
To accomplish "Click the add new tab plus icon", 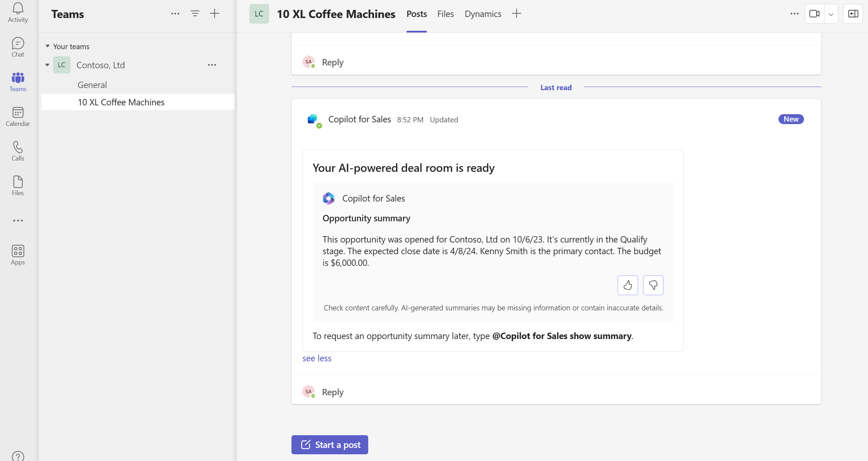I will tap(517, 13).
